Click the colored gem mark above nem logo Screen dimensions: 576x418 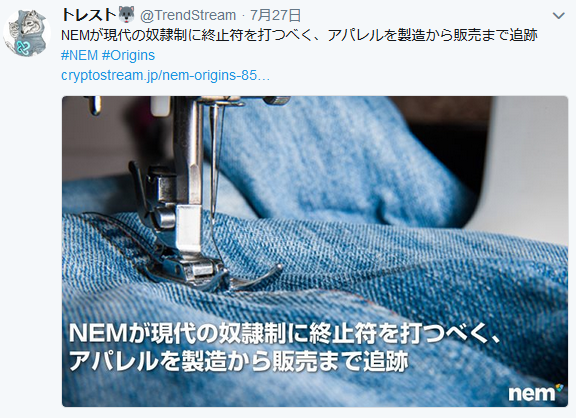(x=559, y=387)
